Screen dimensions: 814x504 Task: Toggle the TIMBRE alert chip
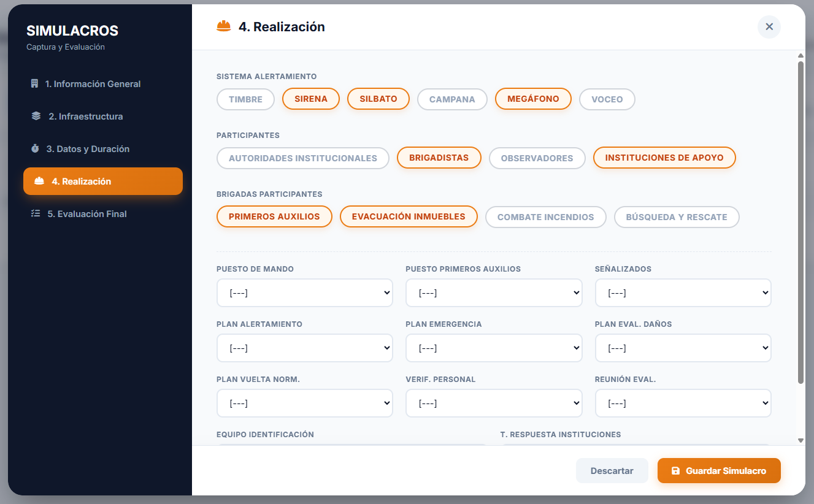click(245, 99)
